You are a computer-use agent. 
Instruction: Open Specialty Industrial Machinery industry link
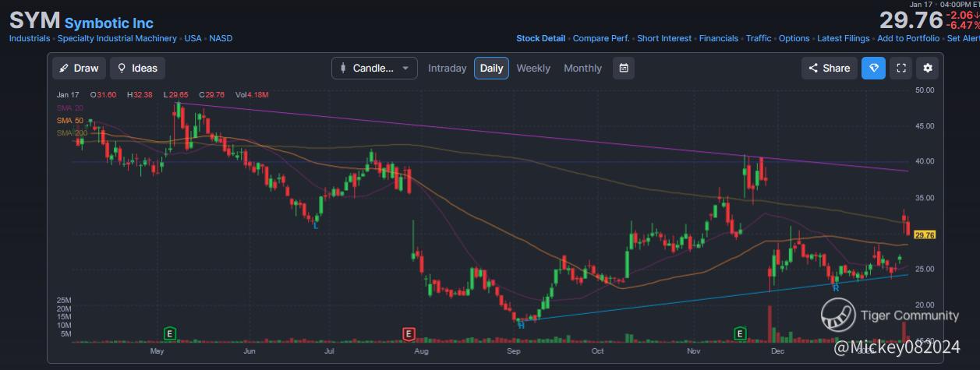click(118, 38)
